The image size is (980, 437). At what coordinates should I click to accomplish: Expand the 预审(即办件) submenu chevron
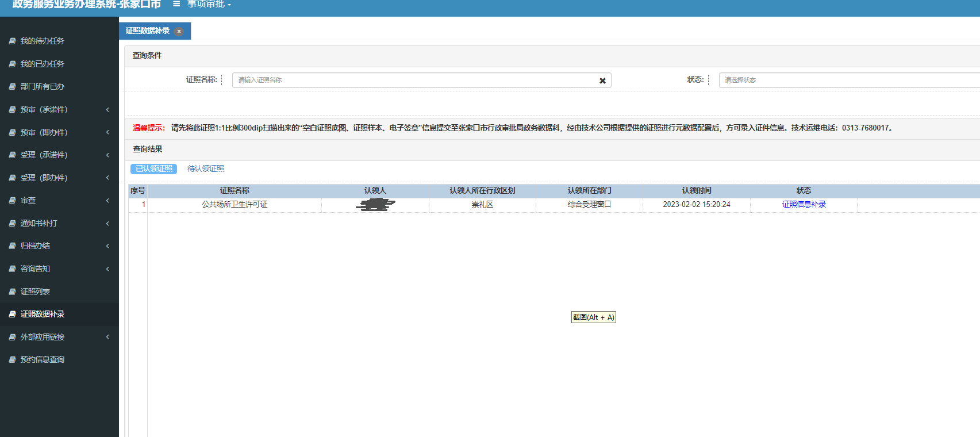tap(107, 132)
